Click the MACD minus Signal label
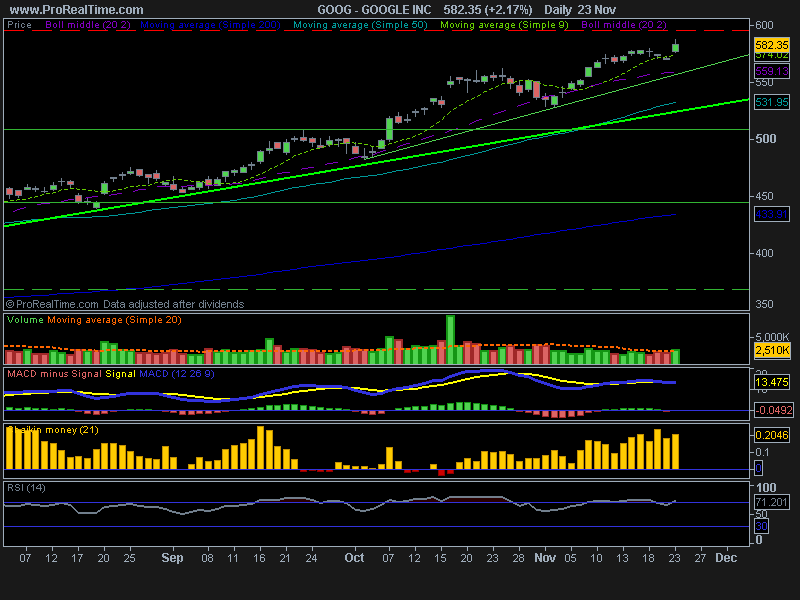Image resolution: width=800 pixels, height=600 pixels. 54,374
